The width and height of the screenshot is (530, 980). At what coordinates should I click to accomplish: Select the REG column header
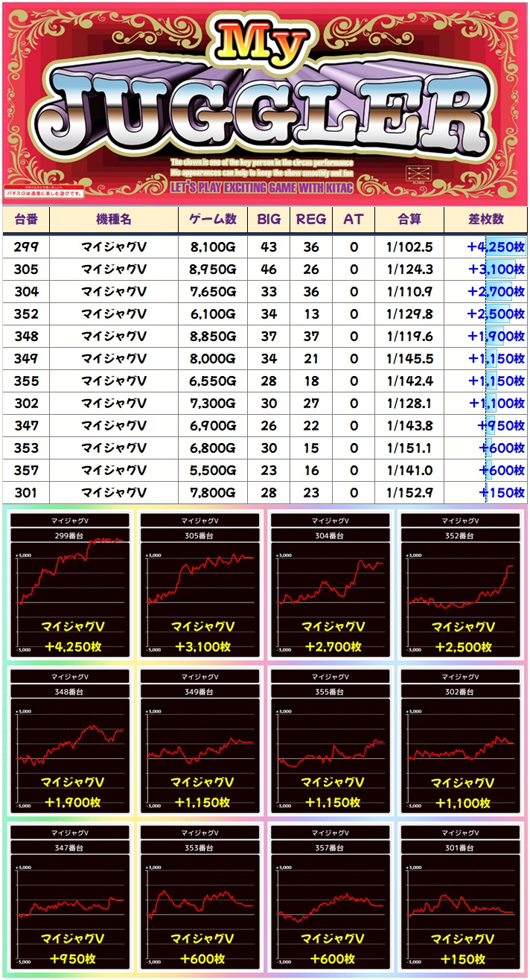tap(311, 219)
